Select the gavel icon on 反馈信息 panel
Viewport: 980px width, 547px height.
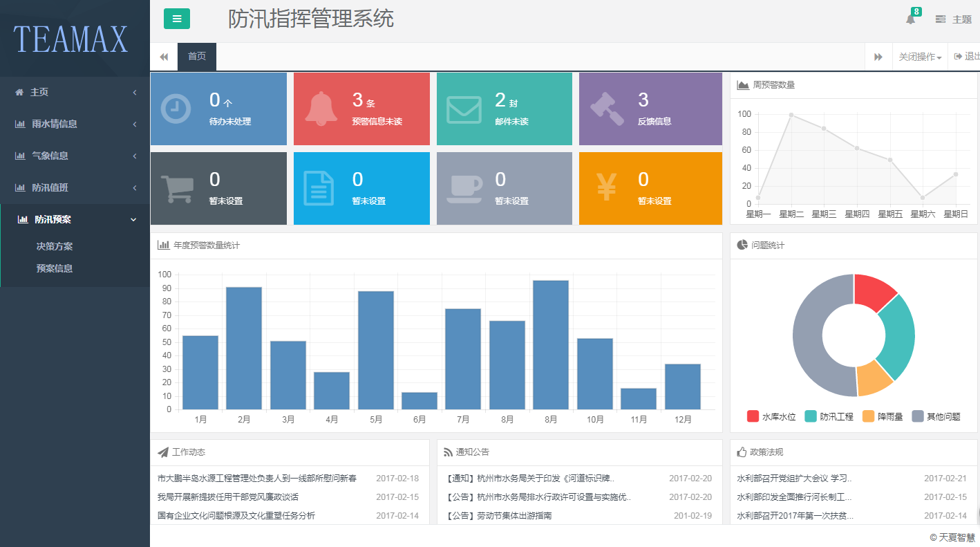pyautogui.click(x=606, y=109)
